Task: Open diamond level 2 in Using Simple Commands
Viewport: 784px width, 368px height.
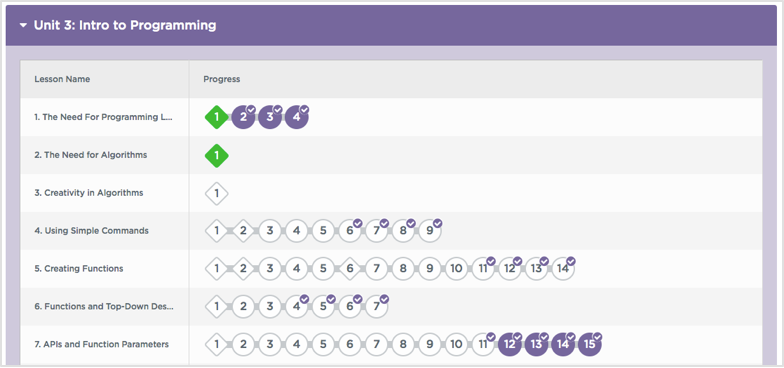Action: pyautogui.click(x=243, y=231)
